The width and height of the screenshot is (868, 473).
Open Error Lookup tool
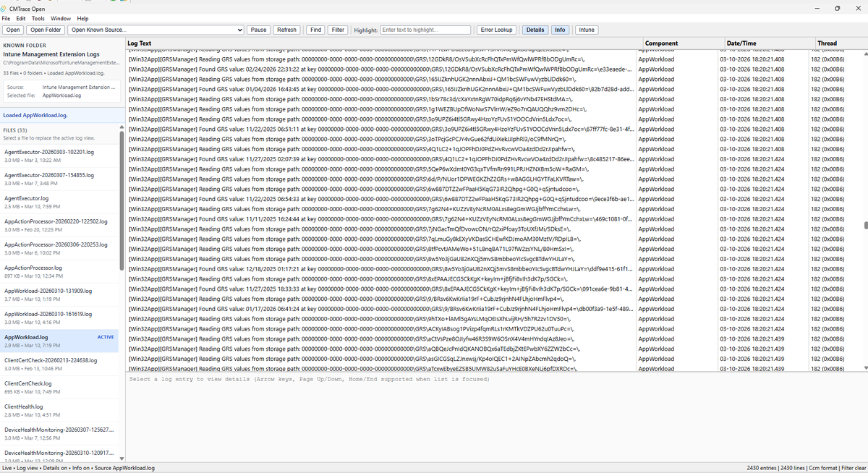pyautogui.click(x=496, y=30)
